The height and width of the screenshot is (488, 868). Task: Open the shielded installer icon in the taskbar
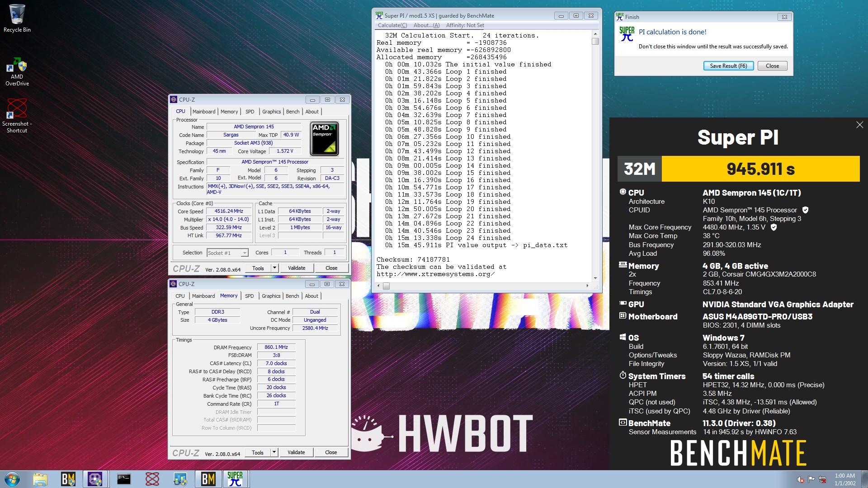tap(180, 479)
